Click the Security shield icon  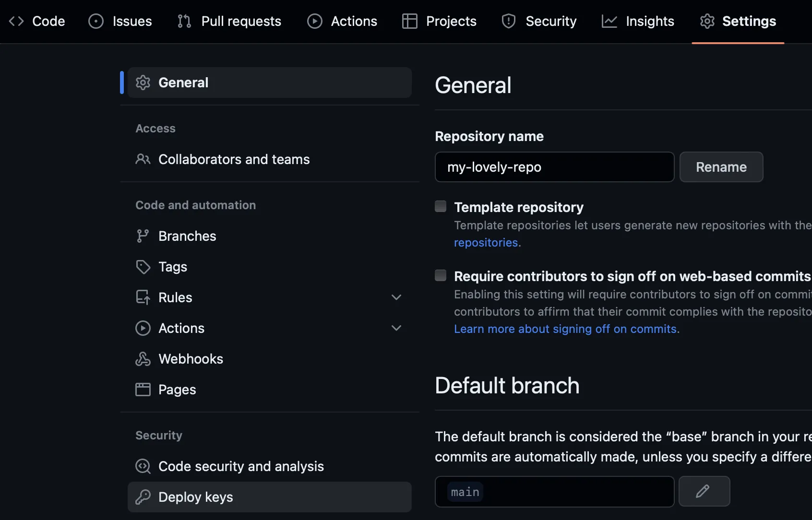(x=509, y=21)
